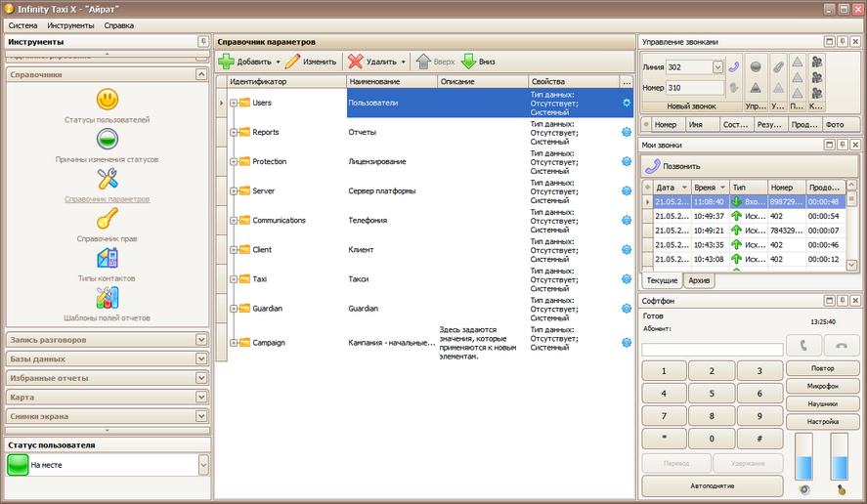This screenshot has height=504, width=867.
Task: Click the green Вниз arrow button
Action: point(478,62)
